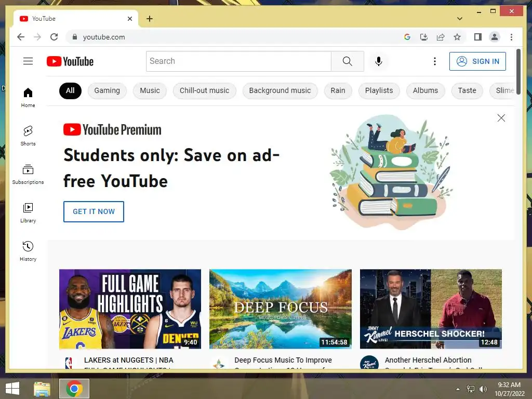Select the Taste filter chip

(x=467, y=90)
